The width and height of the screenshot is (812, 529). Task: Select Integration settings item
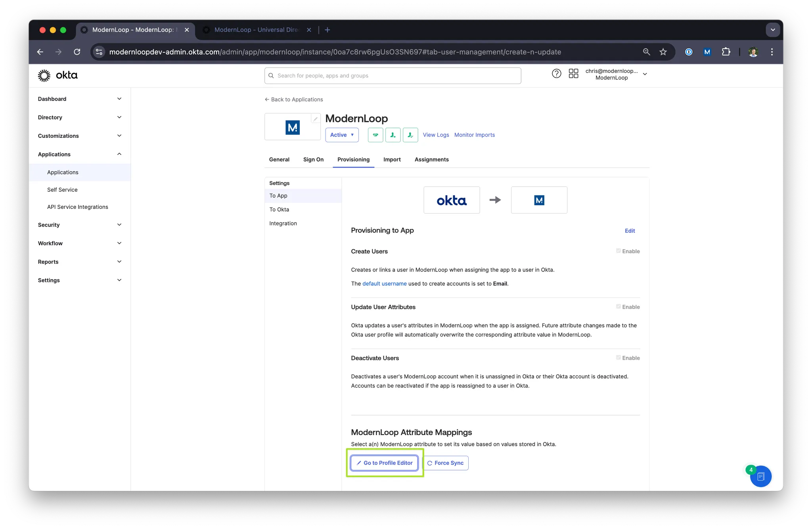pos(303,223)
